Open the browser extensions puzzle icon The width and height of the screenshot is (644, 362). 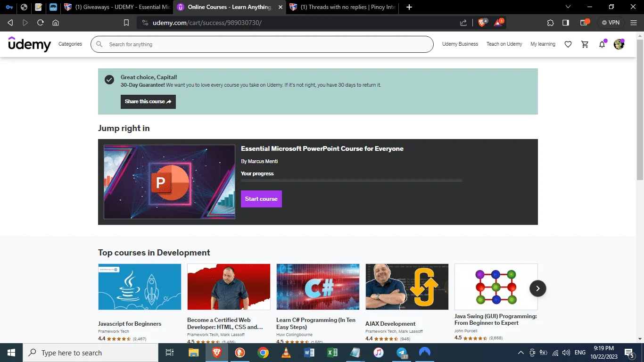550,23
